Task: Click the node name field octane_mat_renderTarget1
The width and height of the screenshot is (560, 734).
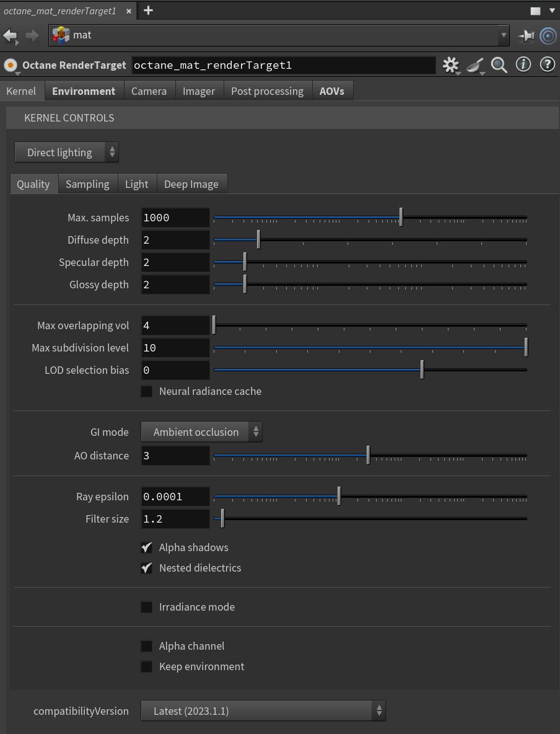Action: [283, 65]
